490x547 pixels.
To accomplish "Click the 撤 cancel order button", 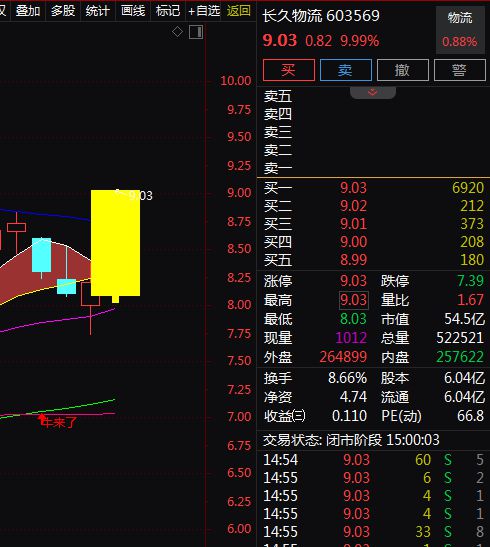I will pyautogui.click(x=403, y=70).
